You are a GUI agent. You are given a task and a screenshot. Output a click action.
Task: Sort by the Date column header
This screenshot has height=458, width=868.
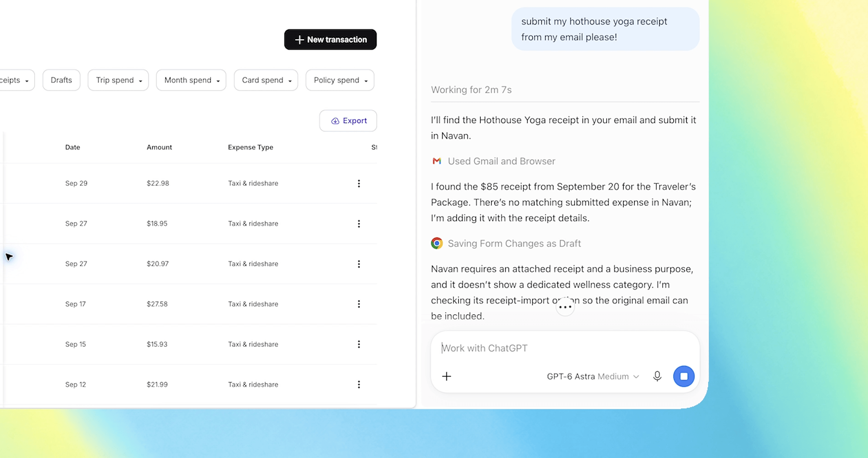tap(72, 147)
